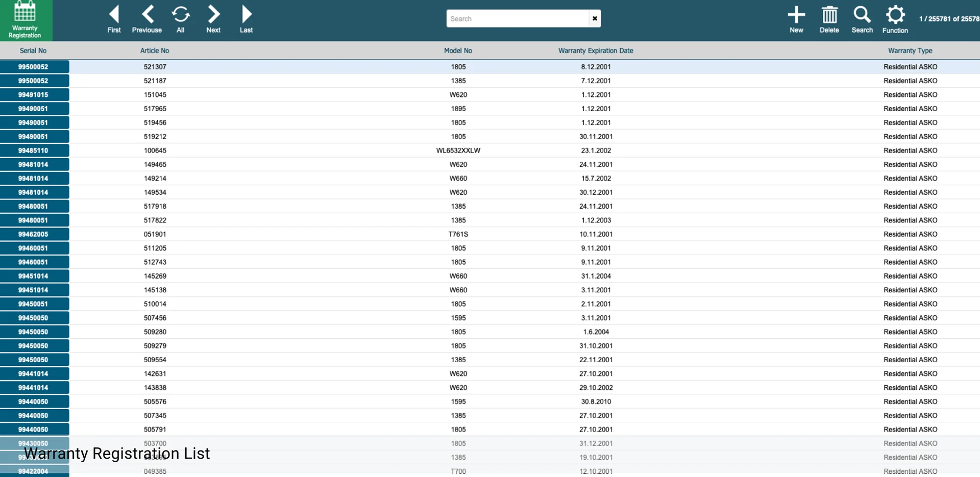Select expiration date 31.1.2004
Screen dimensions: 980x477
596,276
